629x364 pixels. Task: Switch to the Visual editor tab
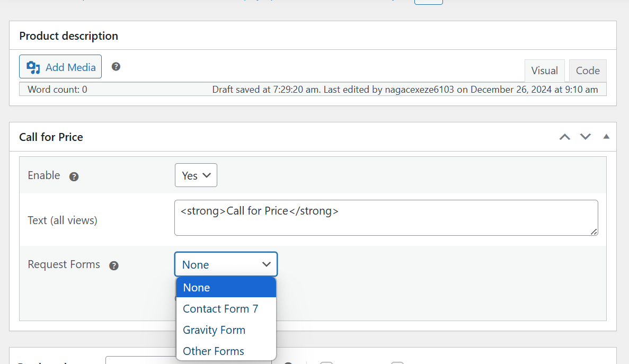pos(545,70)
